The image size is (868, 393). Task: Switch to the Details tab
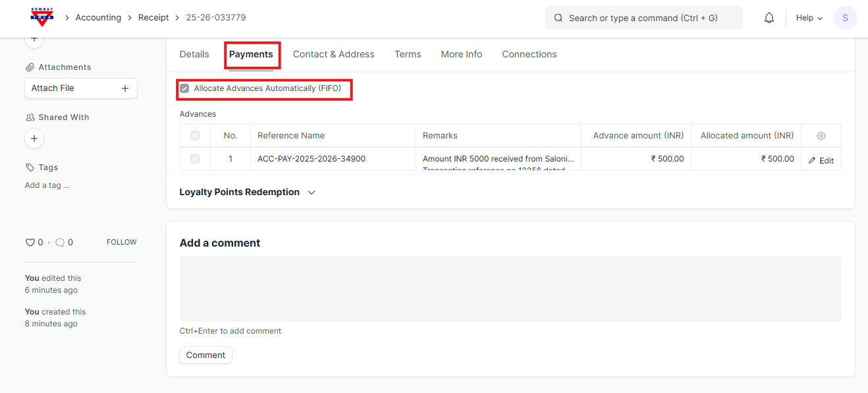point(194,55)
